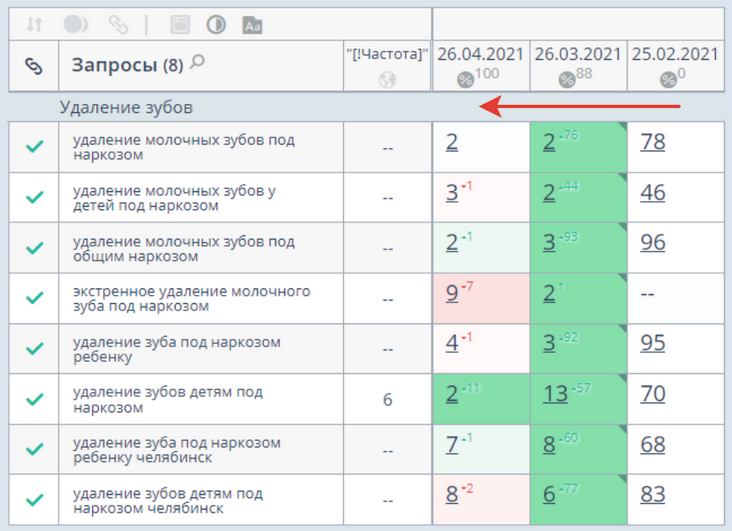Select query экстренное удаление молочного зуба под наркозом
The width and height of the screenshot is (732, 531).
[x=191, y=299]
